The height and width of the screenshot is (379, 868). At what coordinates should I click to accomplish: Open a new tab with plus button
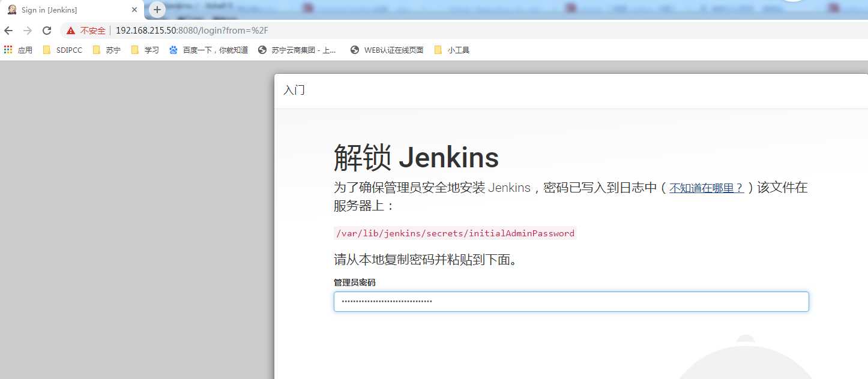pos(157,10)
